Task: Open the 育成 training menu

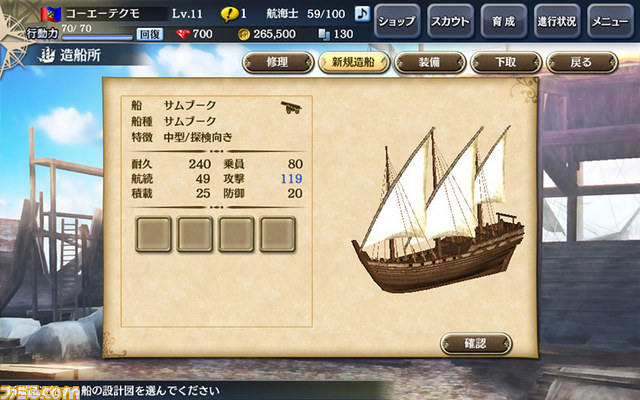Action: [504, 21]
